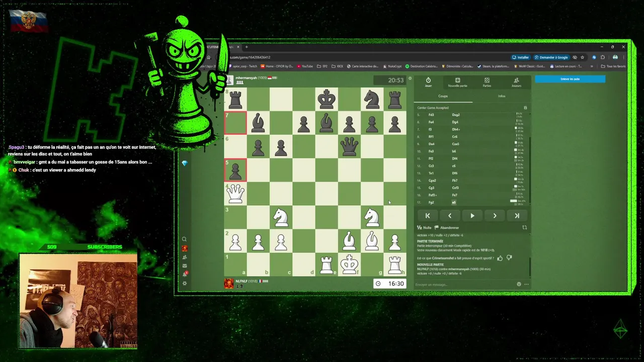
Task: Open the EP2 bookmark folder
Action: [x=322, y=66]
